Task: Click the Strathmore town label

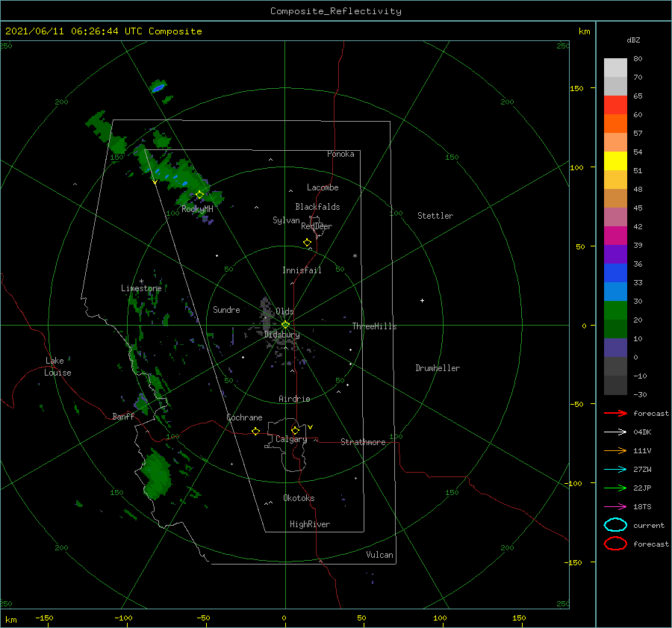Action: point(363,442)
